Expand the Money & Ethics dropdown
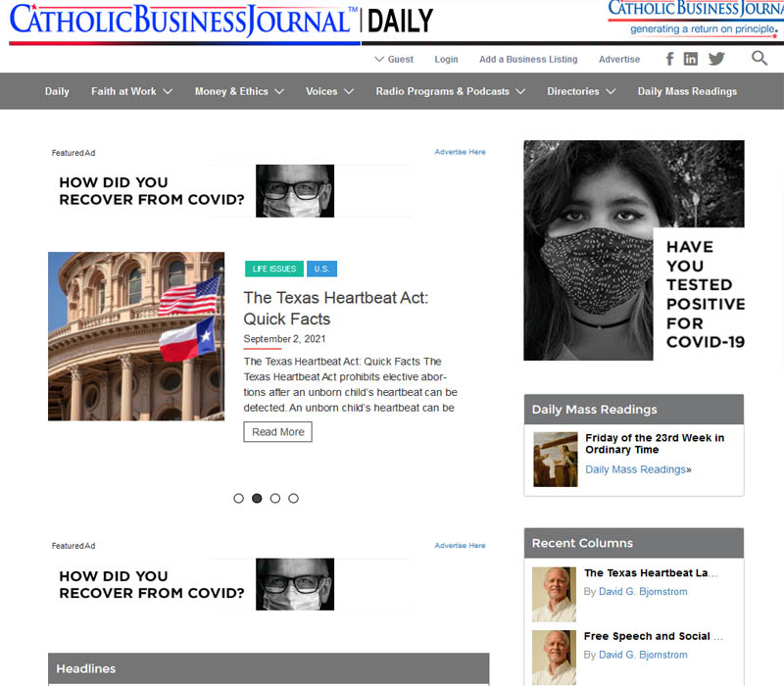The height and width of the screenshot is (686, 784). (239, 91)
